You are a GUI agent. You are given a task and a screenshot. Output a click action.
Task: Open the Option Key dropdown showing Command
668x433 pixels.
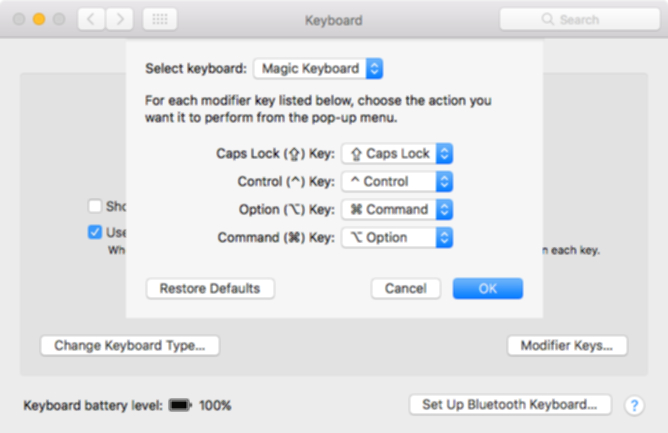(x=397, y=210)
